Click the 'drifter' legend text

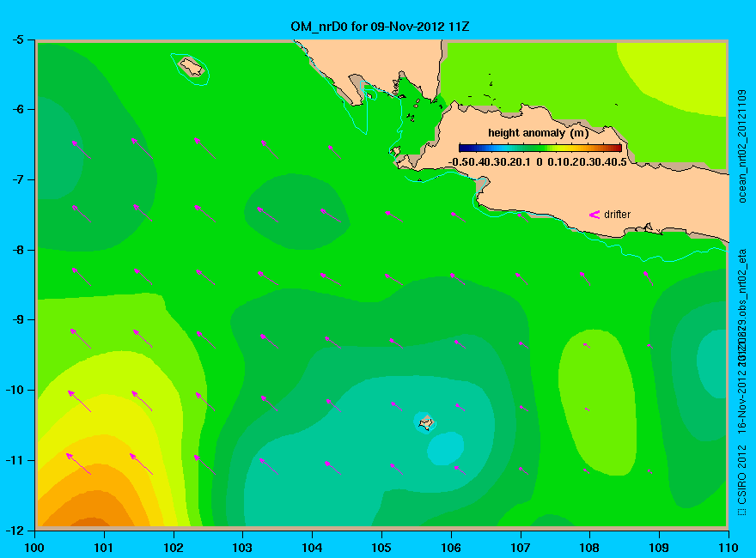(x=617, y=215)
